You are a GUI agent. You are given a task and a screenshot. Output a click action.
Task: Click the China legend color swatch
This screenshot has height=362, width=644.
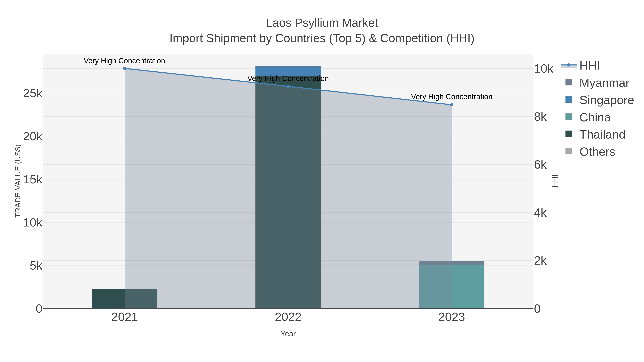click(x=569, y=117)
